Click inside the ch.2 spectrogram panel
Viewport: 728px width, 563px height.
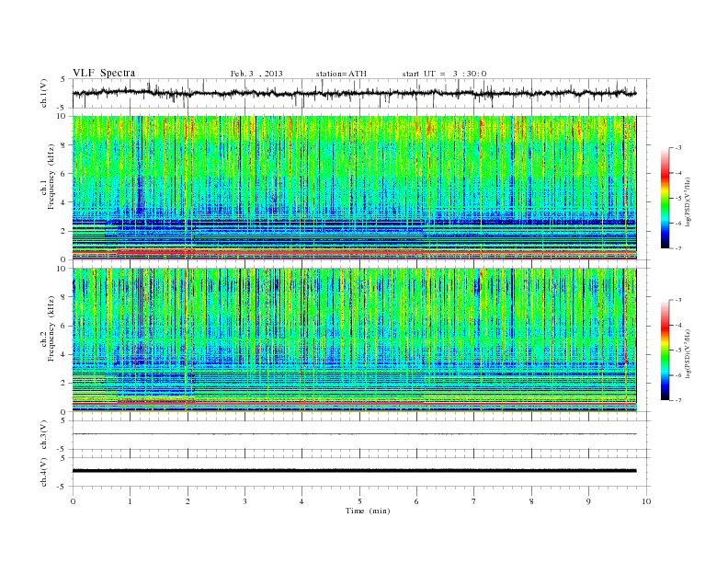tap(354, 339)
